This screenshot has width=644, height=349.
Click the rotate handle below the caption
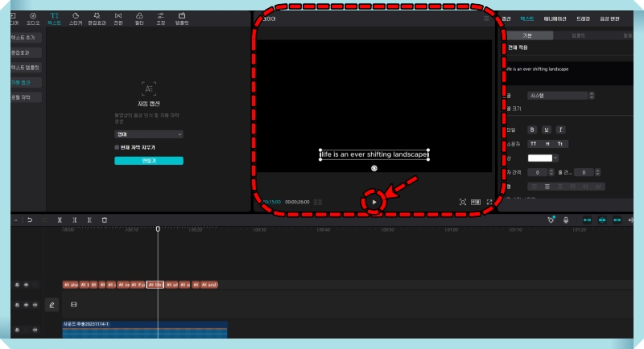pyautogui.click(x=374, y=168)
